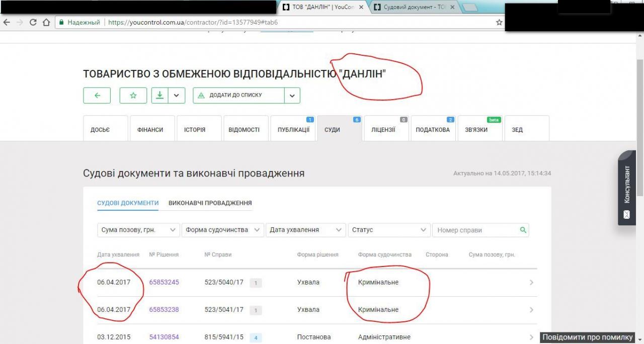Open a new browser tab
This screenshot has width=644, height=344.
coord(469,8)
